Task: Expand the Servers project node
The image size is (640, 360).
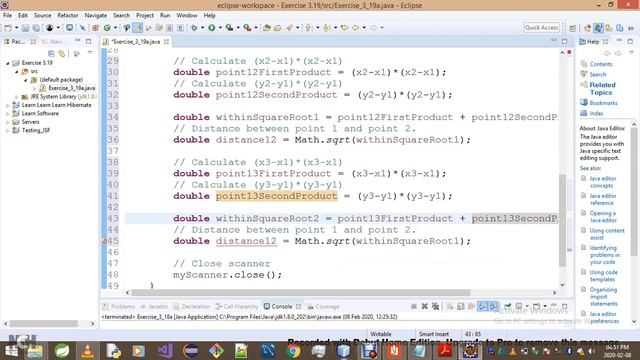Action: (7, 122)
